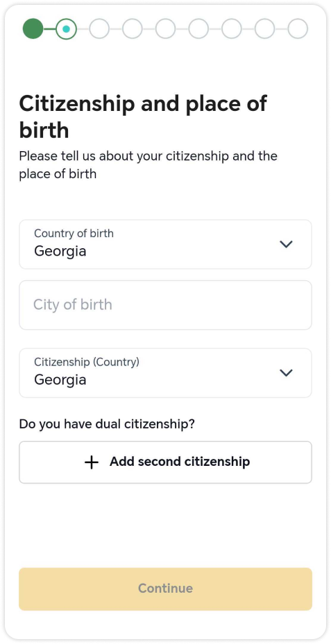Click the Add second citizenship button
Viewport: 331px width, 644px height.
click(x=165, y=462)
